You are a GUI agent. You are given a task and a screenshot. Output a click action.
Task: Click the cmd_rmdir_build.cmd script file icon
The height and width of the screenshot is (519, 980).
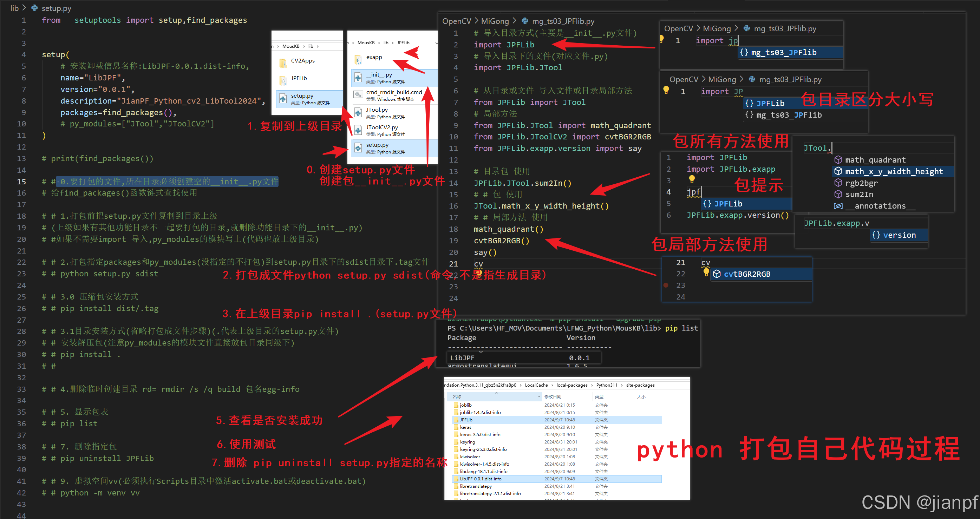click(358, 95)
